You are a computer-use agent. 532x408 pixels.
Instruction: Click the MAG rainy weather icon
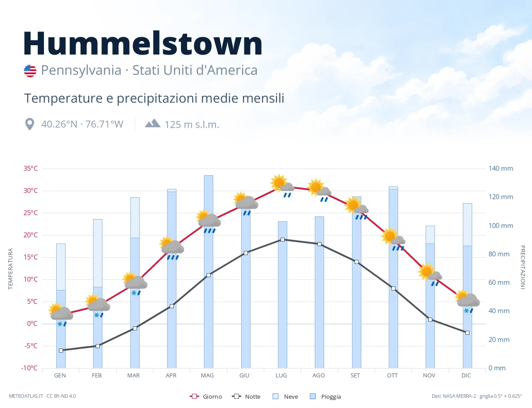[x=208, y=222]
